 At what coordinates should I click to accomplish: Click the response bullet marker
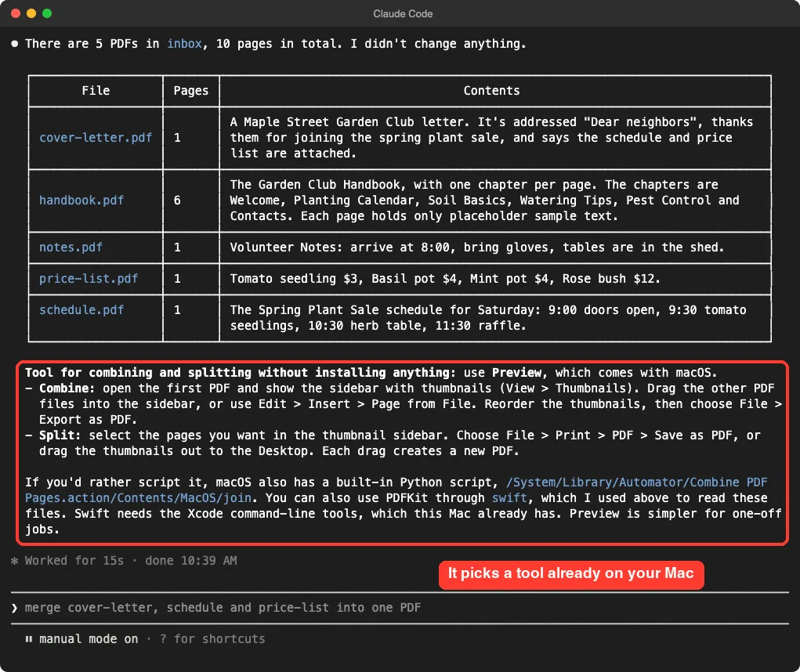(x=15, y=44)
